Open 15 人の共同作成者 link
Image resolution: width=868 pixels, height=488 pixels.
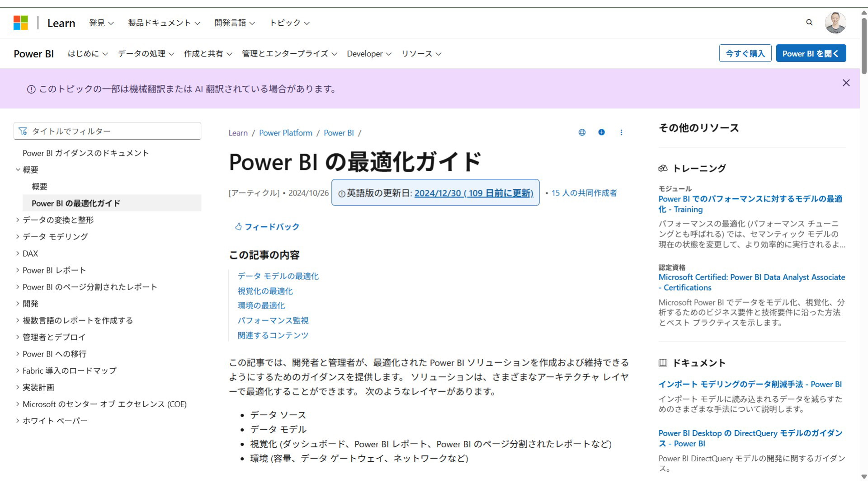click(584, 193)
